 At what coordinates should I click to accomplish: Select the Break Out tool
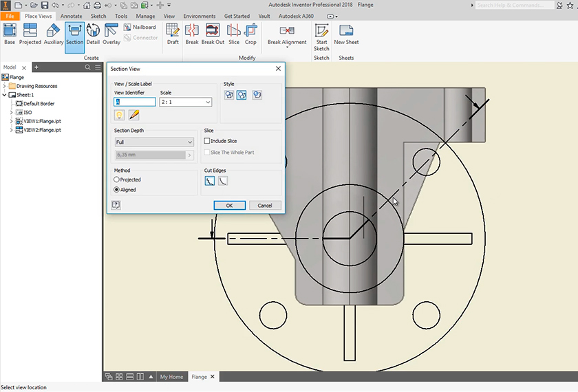(x=213, y=34)
